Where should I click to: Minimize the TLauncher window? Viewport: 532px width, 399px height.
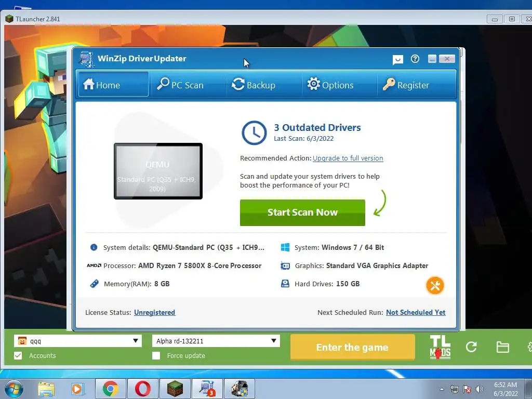pos(495,19)
